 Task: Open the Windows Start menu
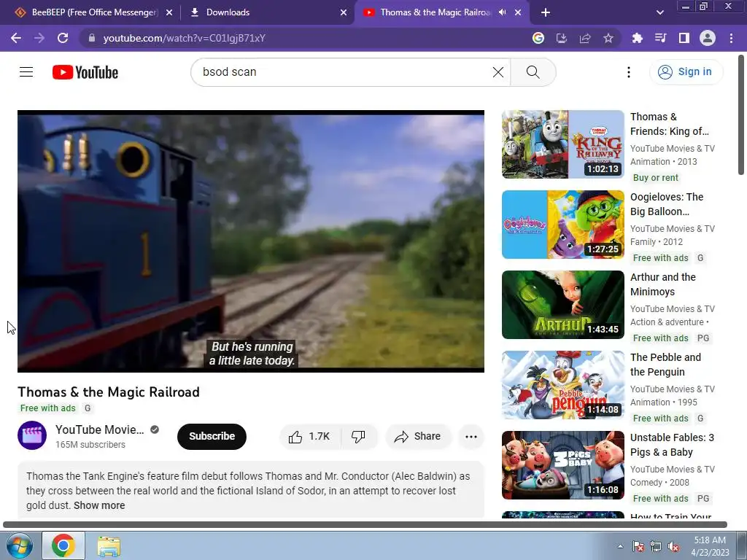20,545
